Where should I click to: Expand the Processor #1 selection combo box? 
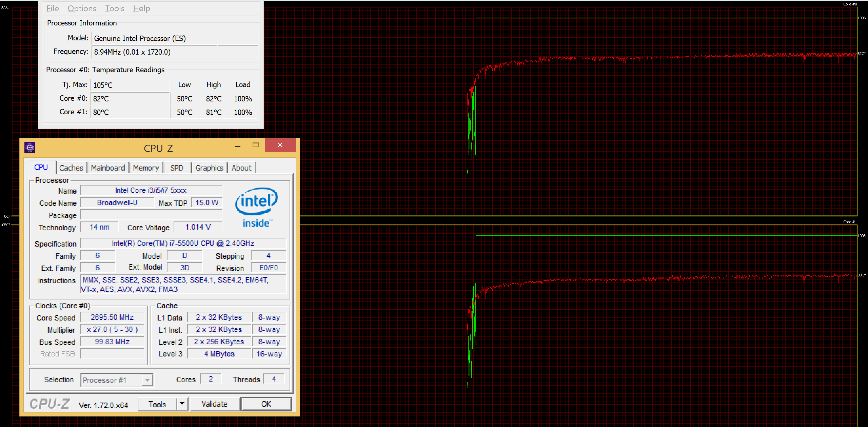pyautogui.click(x=147, y=380)
